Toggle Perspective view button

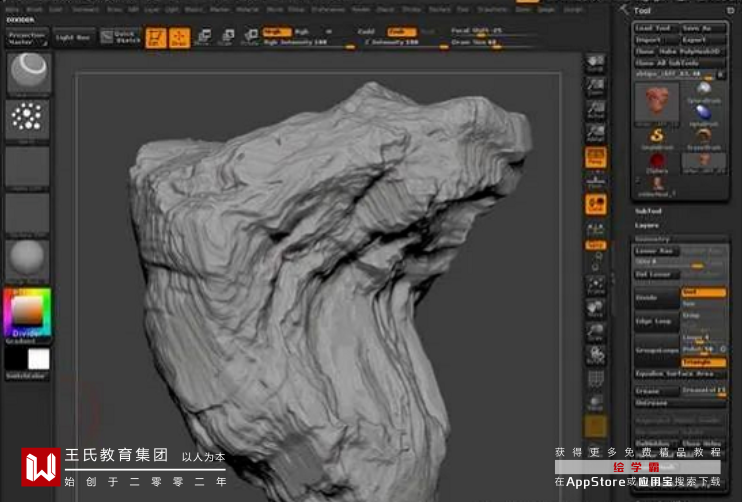point(595,158)
